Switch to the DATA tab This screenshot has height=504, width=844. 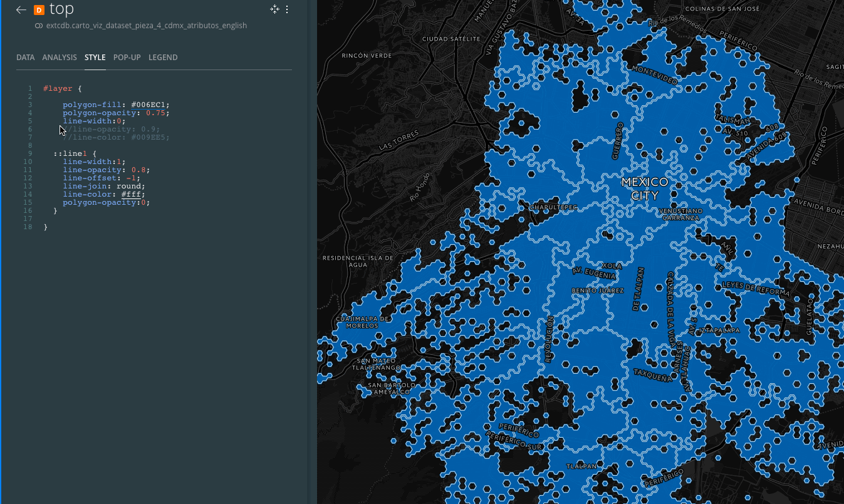(x=26, y=58)
